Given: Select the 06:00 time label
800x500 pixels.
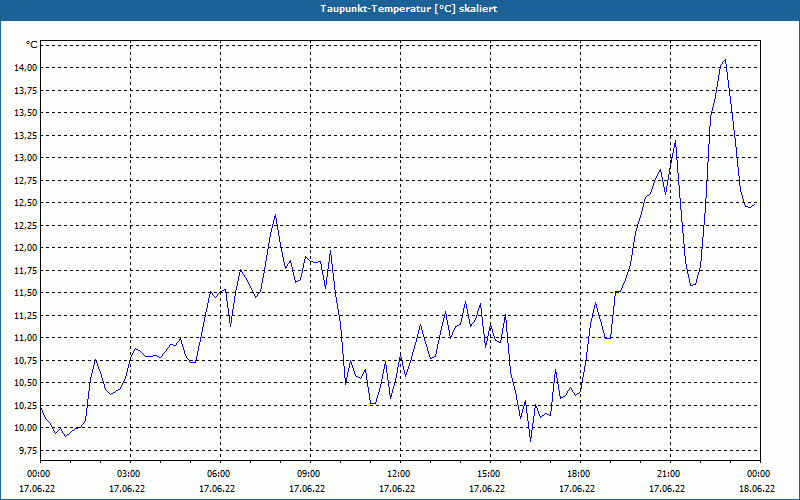Looking at the screenshot, I should 220,474.
